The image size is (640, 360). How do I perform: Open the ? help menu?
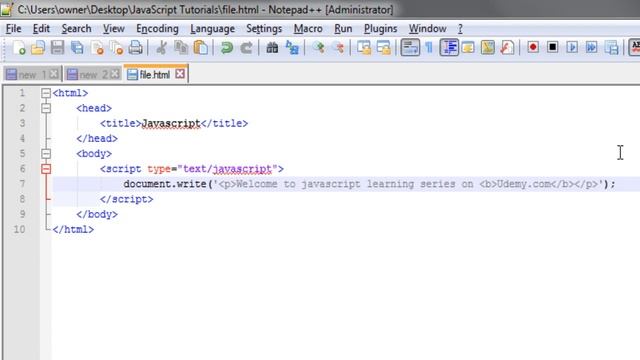point(460,29)
